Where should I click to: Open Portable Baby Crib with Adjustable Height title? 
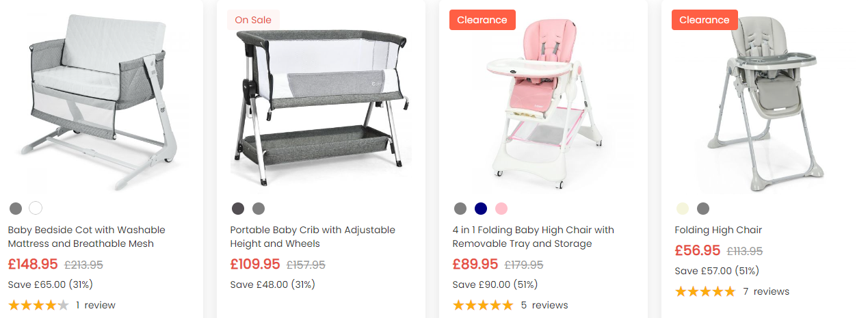(x=313, y=237)
